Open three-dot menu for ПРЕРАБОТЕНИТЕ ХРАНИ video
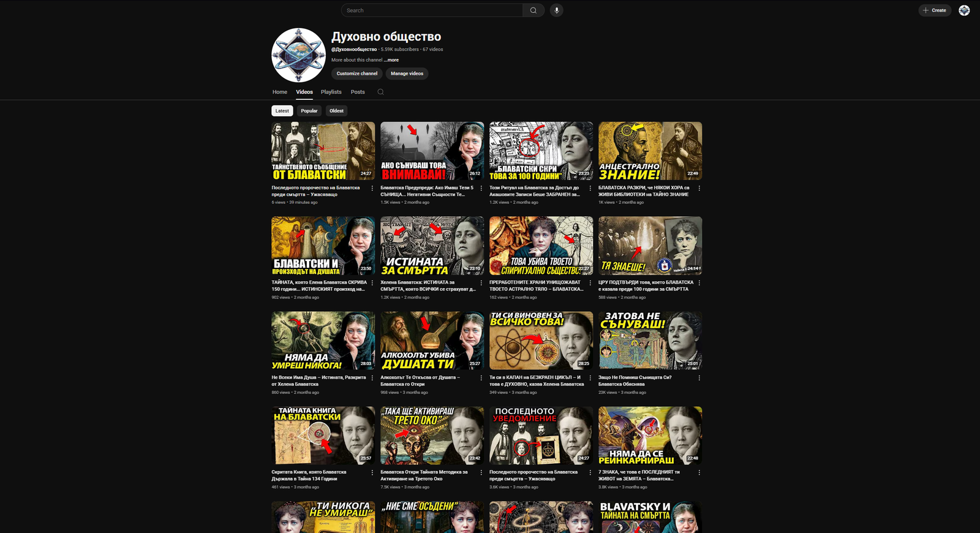This screenshot has height=533, width=980. (590, 283)
